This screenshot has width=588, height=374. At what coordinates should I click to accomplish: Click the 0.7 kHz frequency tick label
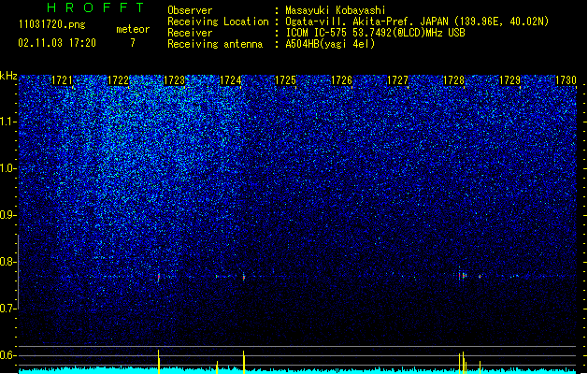[8, 309]
